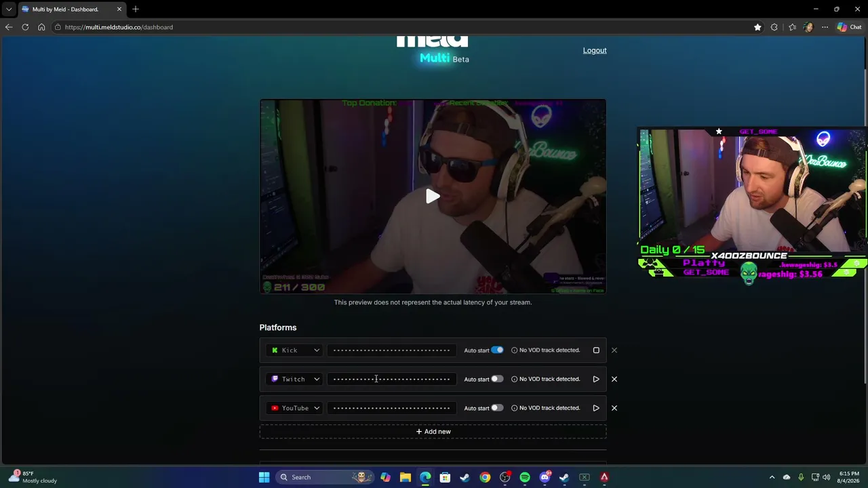The width and height of the screenshot is (868, 488).
Task: Toggle the favorite star for this page
Action: 757,27
